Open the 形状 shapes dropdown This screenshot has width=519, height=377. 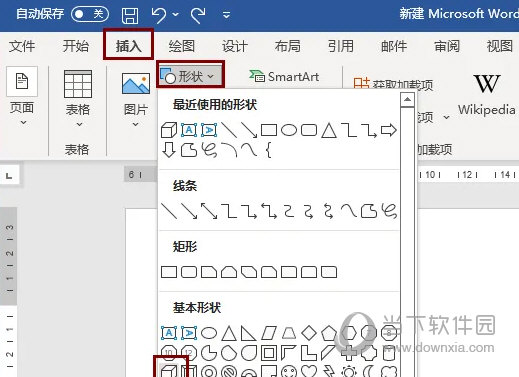[190, 76]
